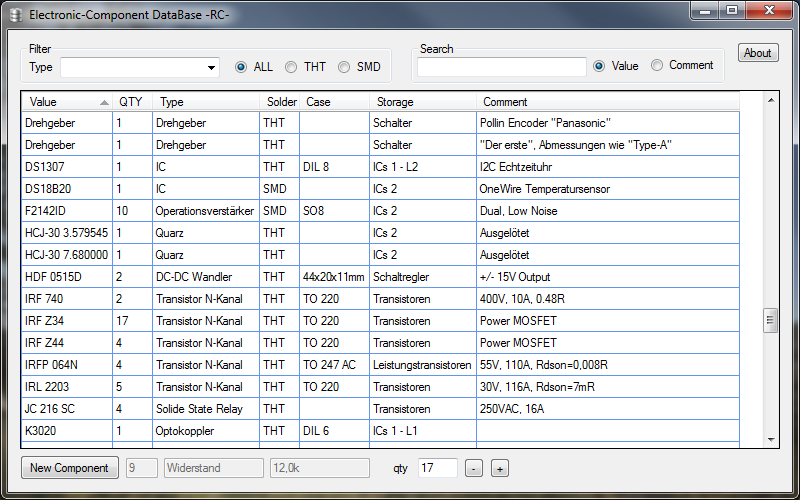Select the IRF Z34 value cell
The height and width of the screenshot is (500, 800).
coord(67,320)
